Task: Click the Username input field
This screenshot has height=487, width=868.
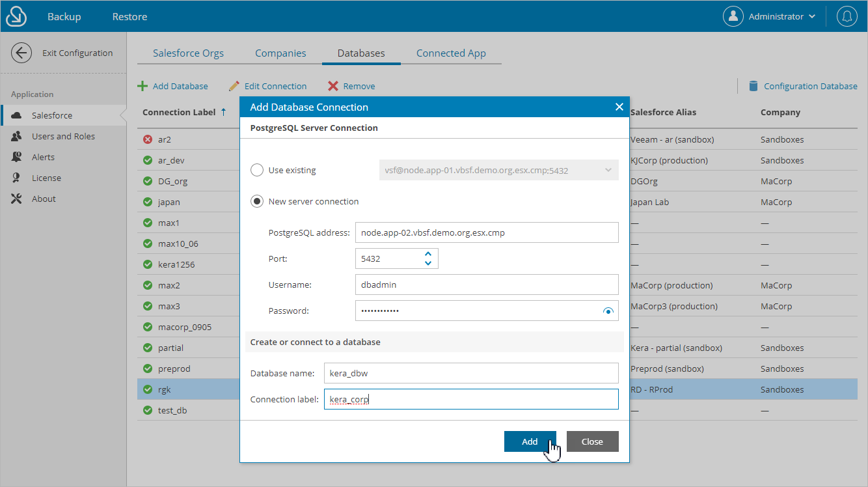Action: [x=487, y=285]
